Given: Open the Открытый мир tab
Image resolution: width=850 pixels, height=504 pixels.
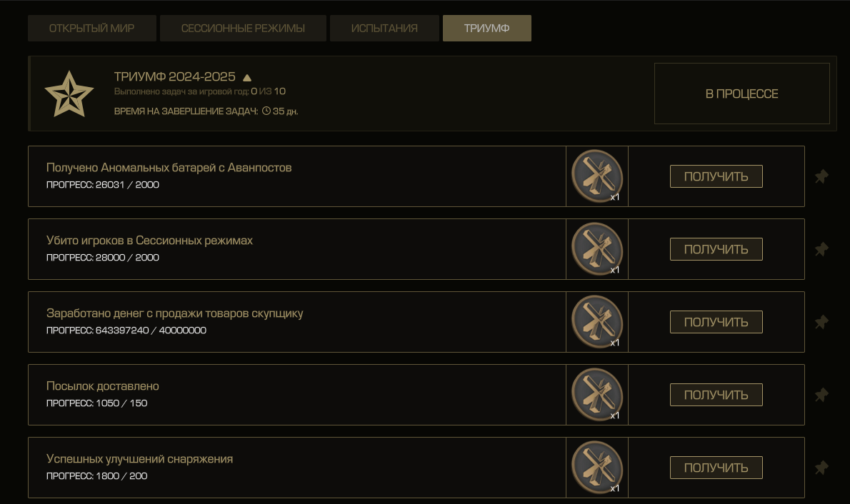Looking at the screenshot, I should pos(91,29).
